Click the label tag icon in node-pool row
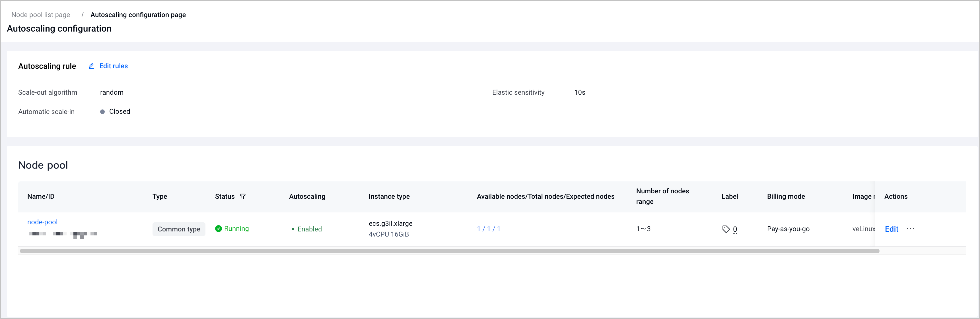The width and height of the screenshot is (980, 319). click(x=726, y=229)
